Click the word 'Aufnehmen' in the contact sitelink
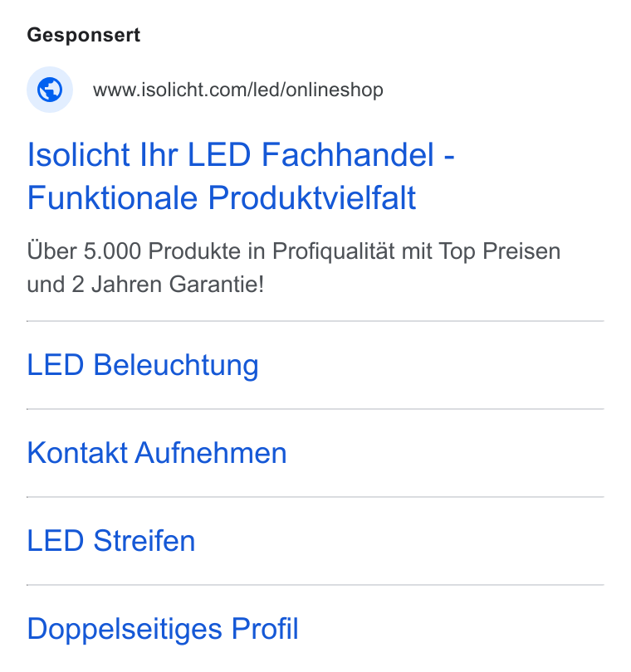This screenshot has width=631, height=672. point(211,453)
